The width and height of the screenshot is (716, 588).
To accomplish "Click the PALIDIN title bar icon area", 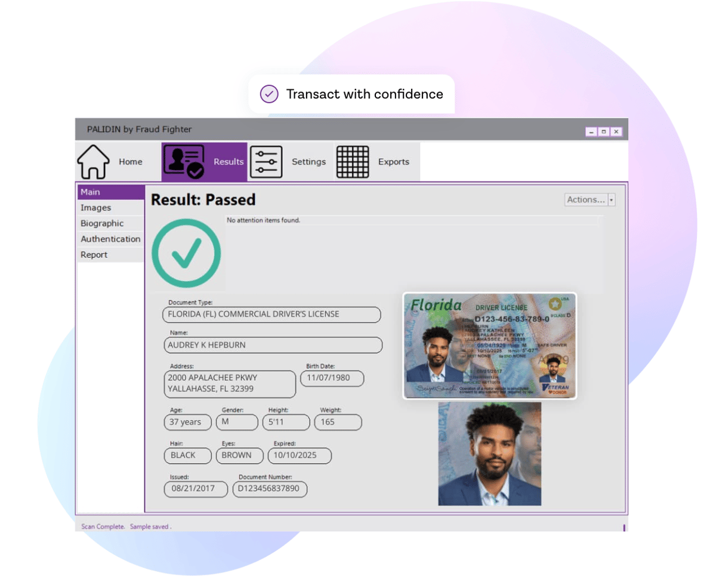I will pyautogui.click(x=87, y=130).
